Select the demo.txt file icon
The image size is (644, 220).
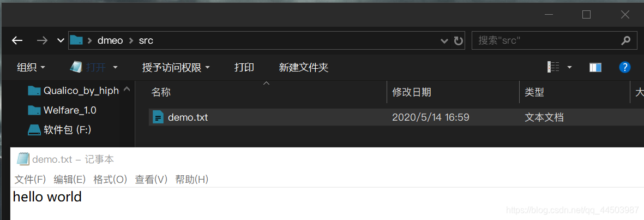coord(158,117)
